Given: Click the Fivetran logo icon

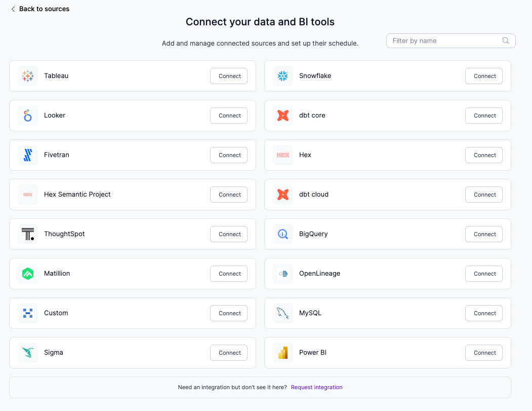Looking at the screenshot, I should [x=28, y=155].
